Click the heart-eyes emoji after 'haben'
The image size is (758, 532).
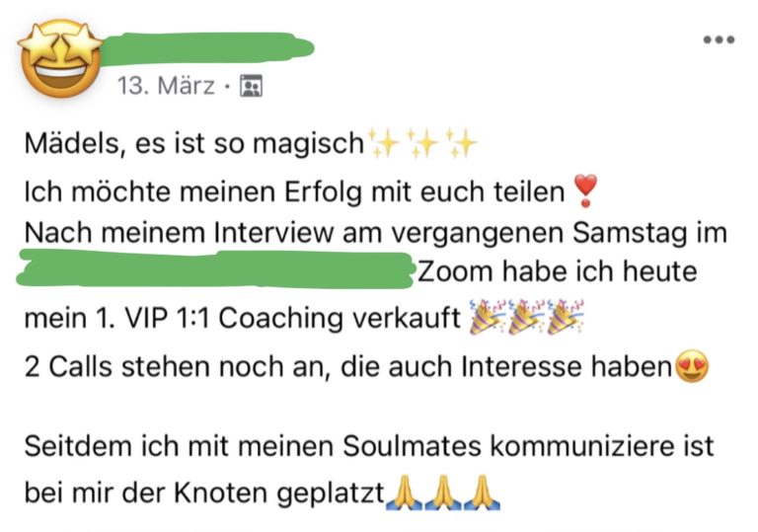(692, 366)
